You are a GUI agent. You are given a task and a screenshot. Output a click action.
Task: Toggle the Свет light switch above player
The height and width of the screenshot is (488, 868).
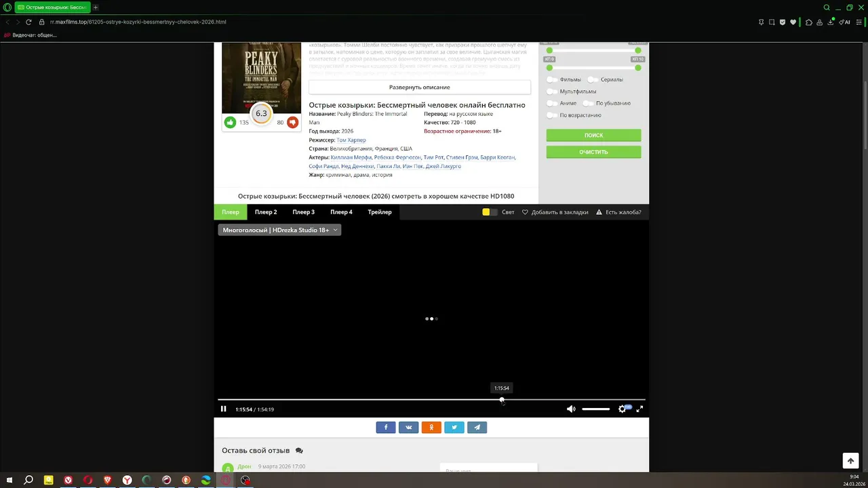coord(490,212)
